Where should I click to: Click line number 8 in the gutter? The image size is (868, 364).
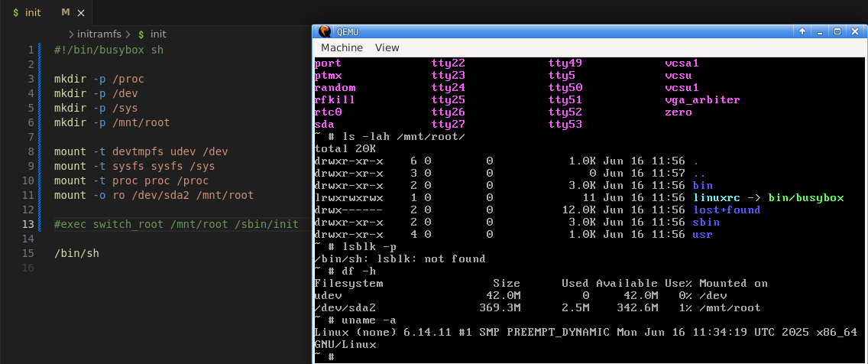(x=31, y=152)
